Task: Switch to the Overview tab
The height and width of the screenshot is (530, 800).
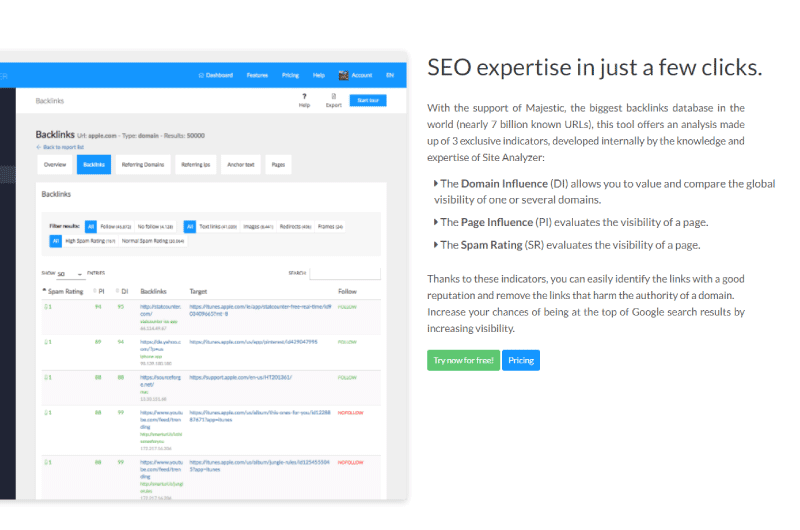Action: coord(55,165)
